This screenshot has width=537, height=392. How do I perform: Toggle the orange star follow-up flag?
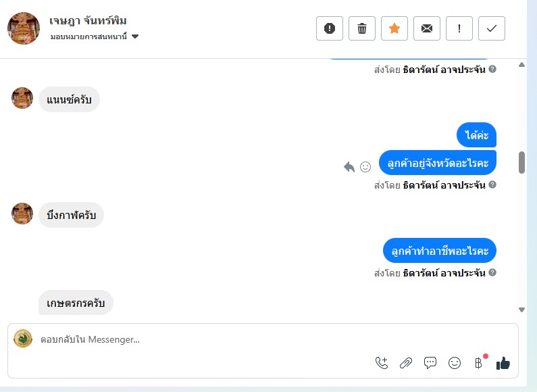(394, 28)
